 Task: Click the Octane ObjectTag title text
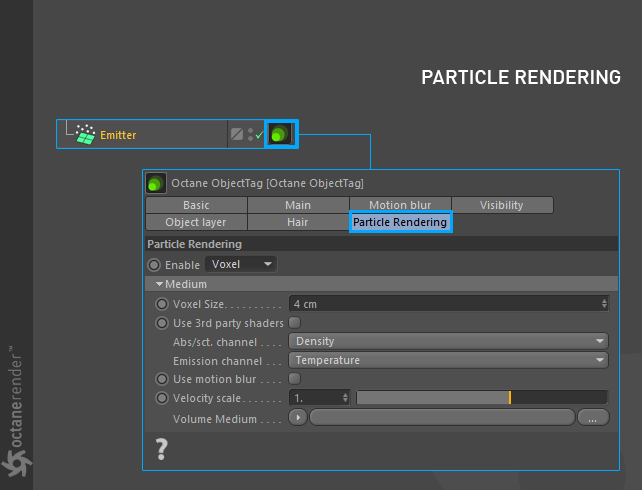point(267,183)
